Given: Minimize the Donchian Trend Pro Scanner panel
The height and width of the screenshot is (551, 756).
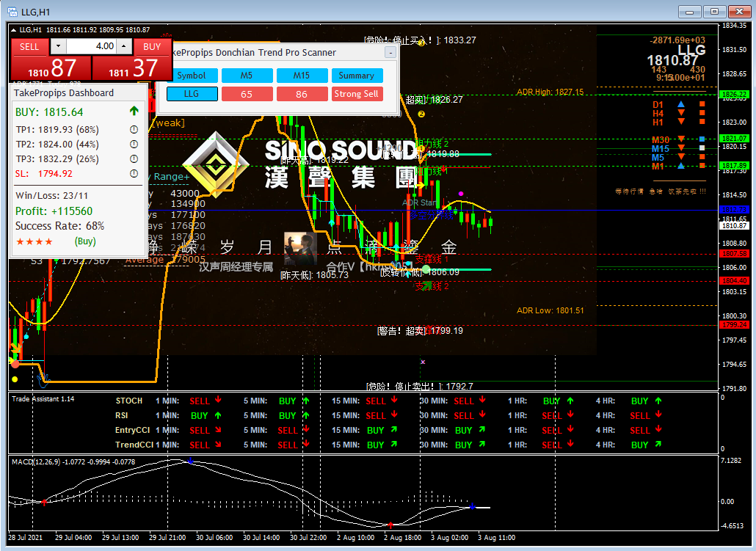Looking at the screenshot, I should click(390, 52).
